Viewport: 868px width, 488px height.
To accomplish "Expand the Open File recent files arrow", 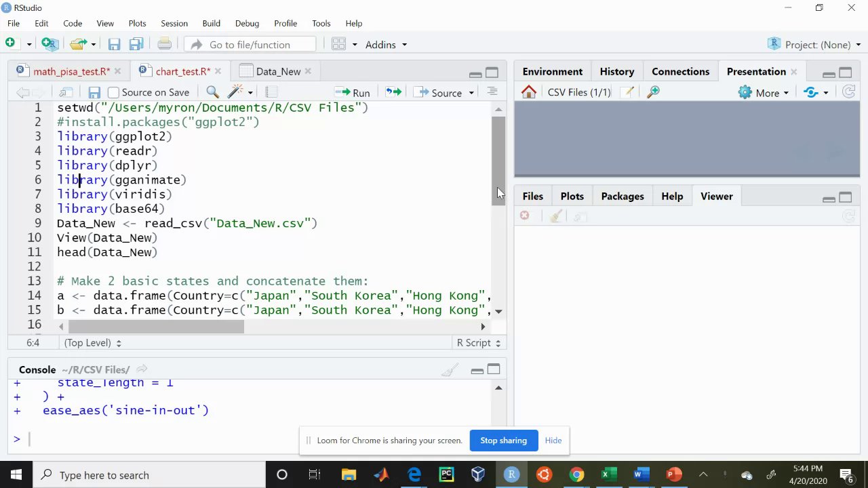I will pos(93,45).
